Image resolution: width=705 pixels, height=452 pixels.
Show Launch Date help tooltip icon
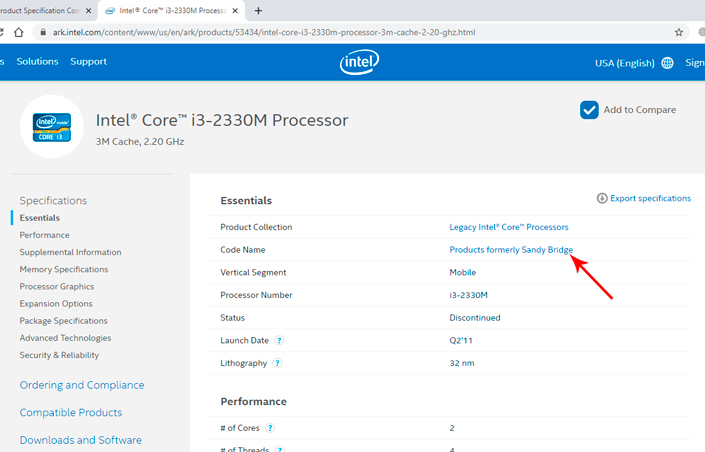279,340
